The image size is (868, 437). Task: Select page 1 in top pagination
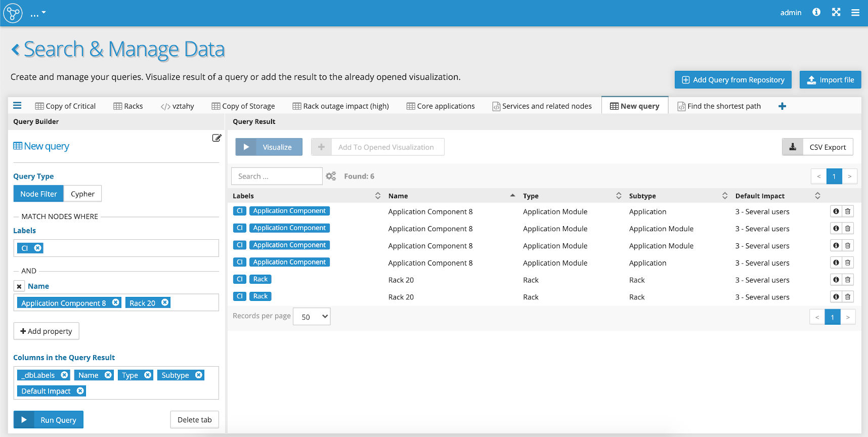[834, 177]
